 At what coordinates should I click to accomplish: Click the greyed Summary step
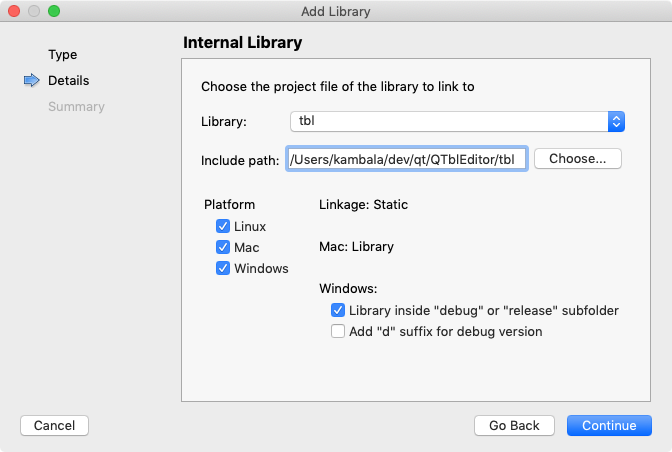[x=76, y=106]
